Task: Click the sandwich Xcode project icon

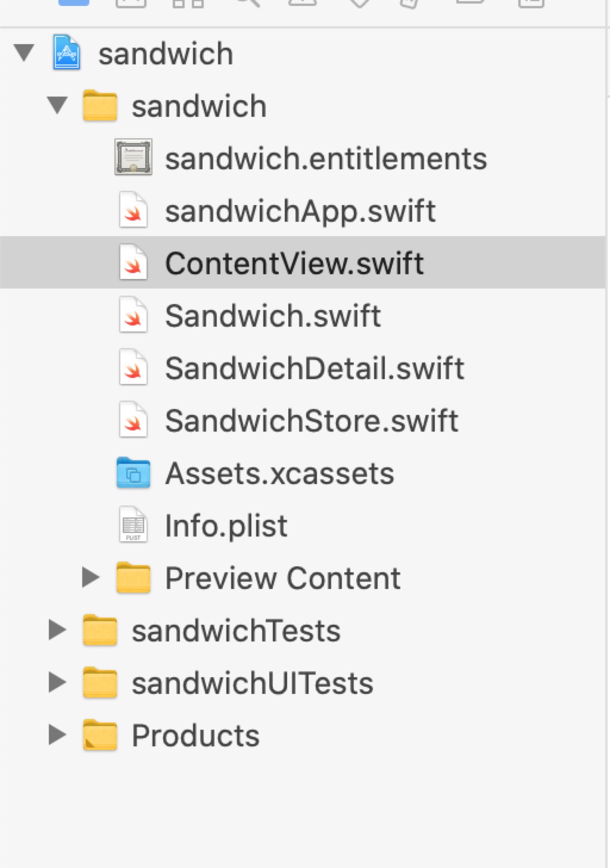Action: 67,54
